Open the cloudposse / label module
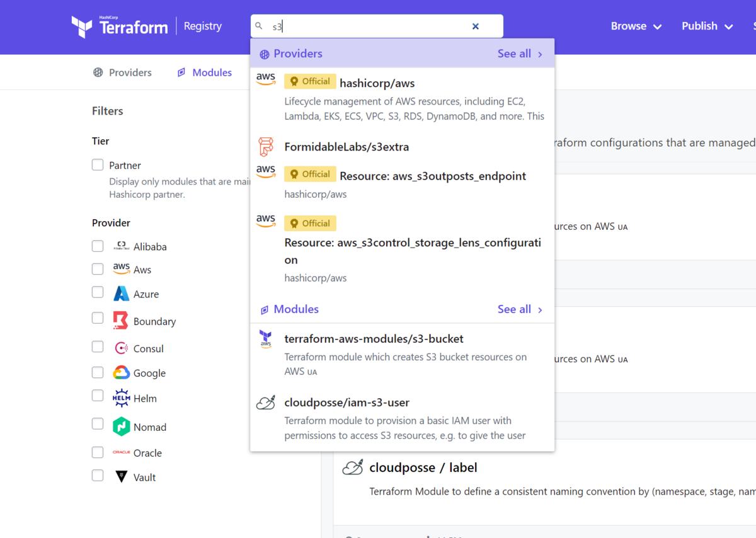Screen dimensions: 756x538 (423, 467)
